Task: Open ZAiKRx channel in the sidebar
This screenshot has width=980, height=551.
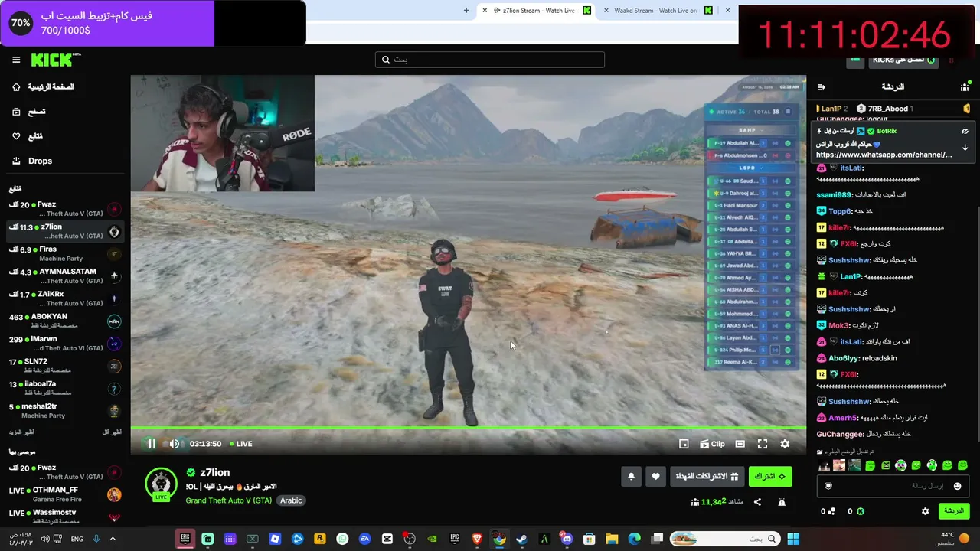Action: (65, 298)
